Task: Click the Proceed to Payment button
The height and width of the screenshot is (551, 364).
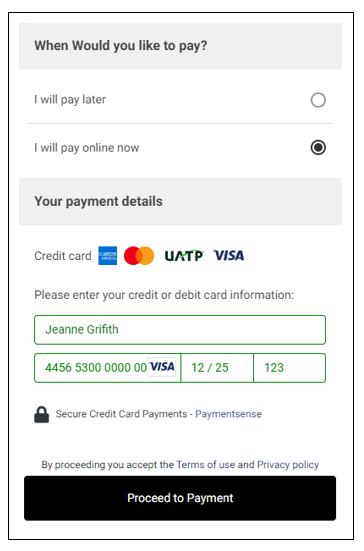Action: point(180,498)
